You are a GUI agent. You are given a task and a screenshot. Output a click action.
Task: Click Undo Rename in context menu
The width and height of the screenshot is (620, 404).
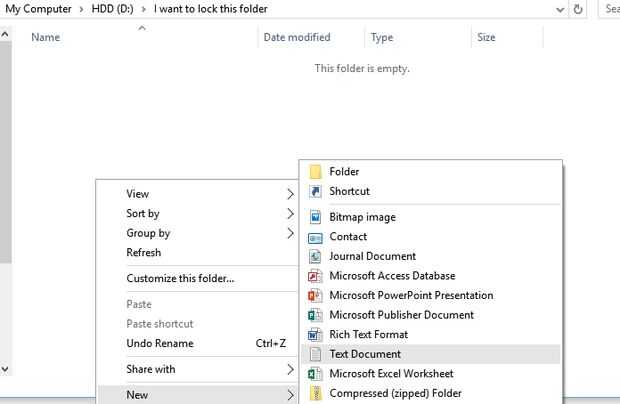tap(160, 343)
